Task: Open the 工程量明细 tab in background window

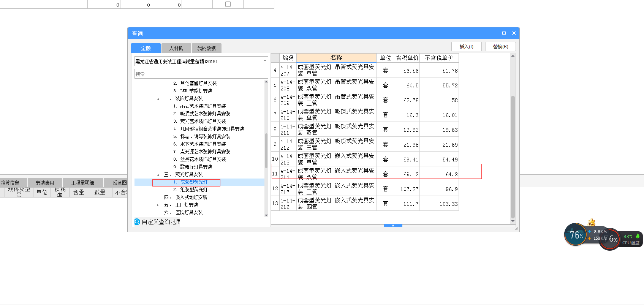Action: (x=82, y=183)
